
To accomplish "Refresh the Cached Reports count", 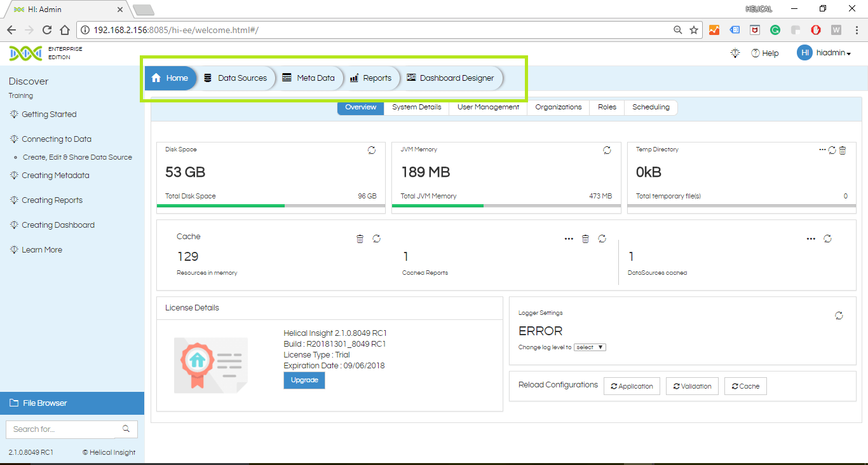I will (602, 239).
